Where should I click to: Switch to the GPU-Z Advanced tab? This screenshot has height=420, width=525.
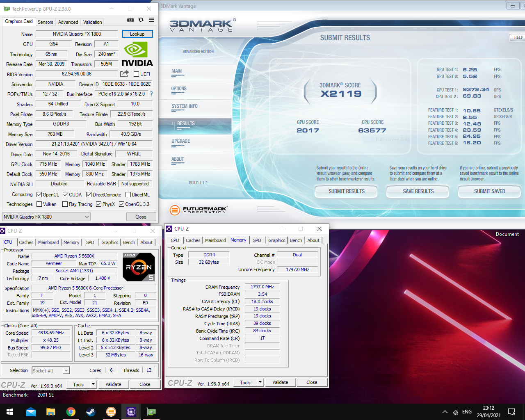click(68, 22)
